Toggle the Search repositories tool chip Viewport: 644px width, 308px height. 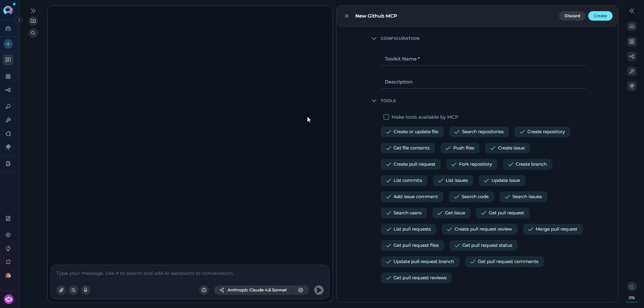[479, 132]
